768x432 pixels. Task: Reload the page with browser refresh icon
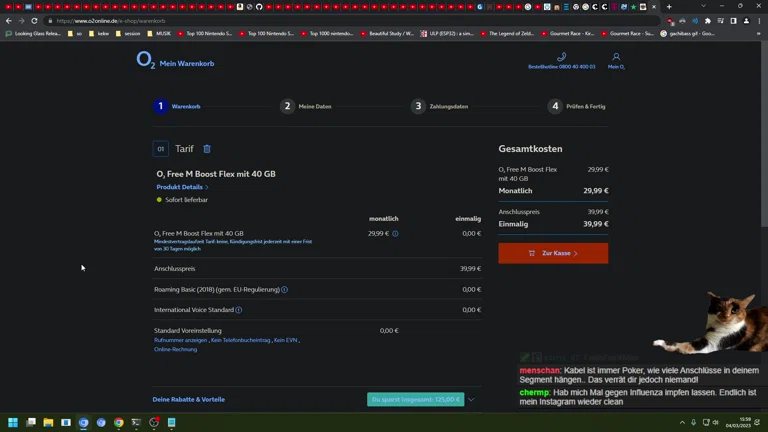point(35,20)
